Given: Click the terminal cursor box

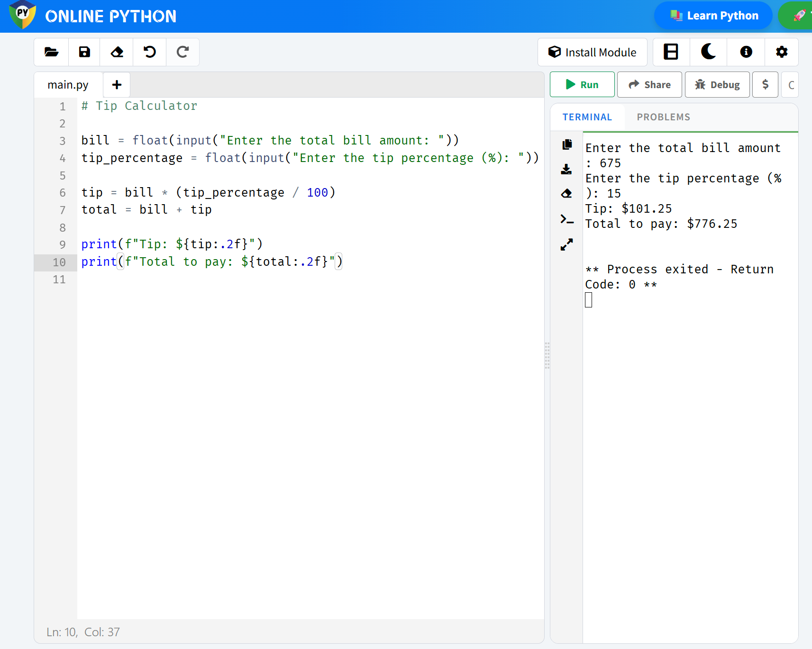Looking at the screenshot, I should (x=589, y=300).
